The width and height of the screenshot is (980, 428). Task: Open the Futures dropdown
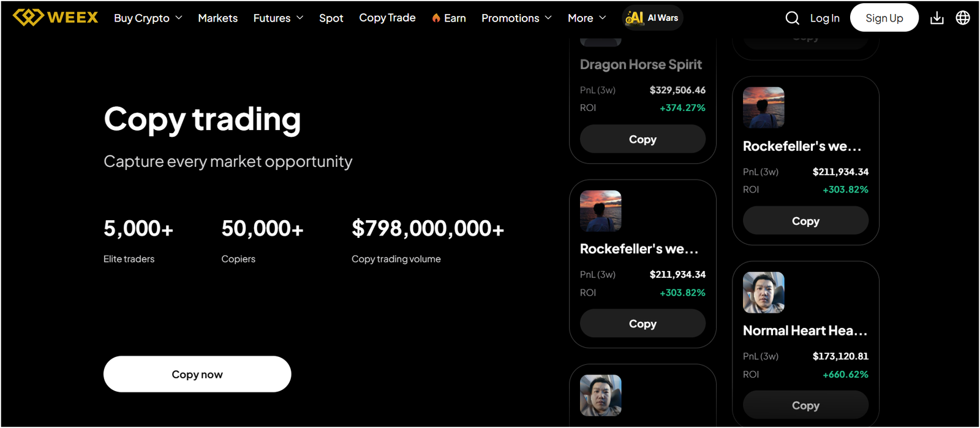[x=277, y=18]
